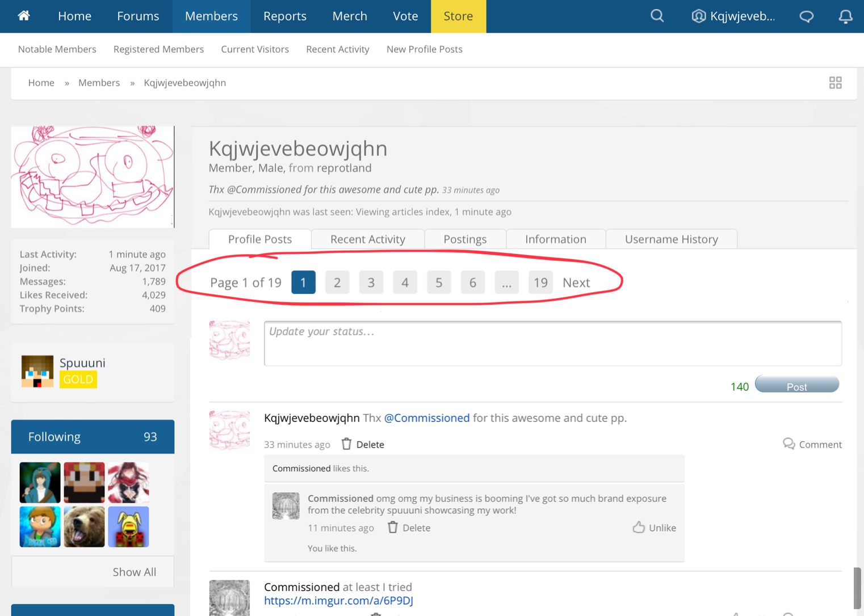Go to page 2 of profile posts
The image size is (864, 616).
pos(337,282)
